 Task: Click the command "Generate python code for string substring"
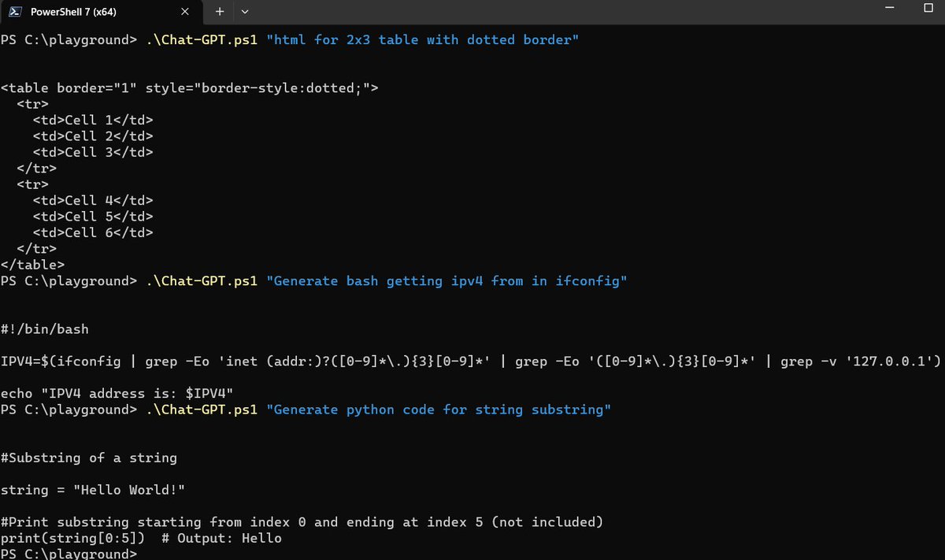coord(379,410)
